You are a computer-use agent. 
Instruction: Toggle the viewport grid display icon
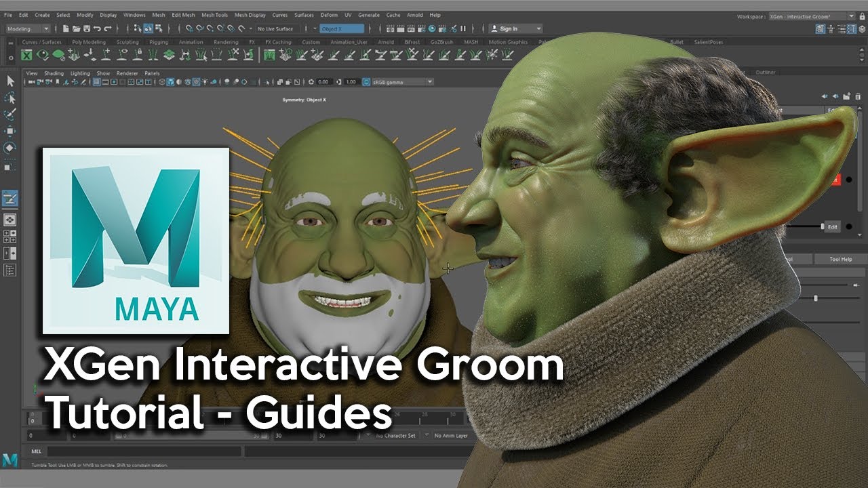pyautogui.click(x=97, y=82)
